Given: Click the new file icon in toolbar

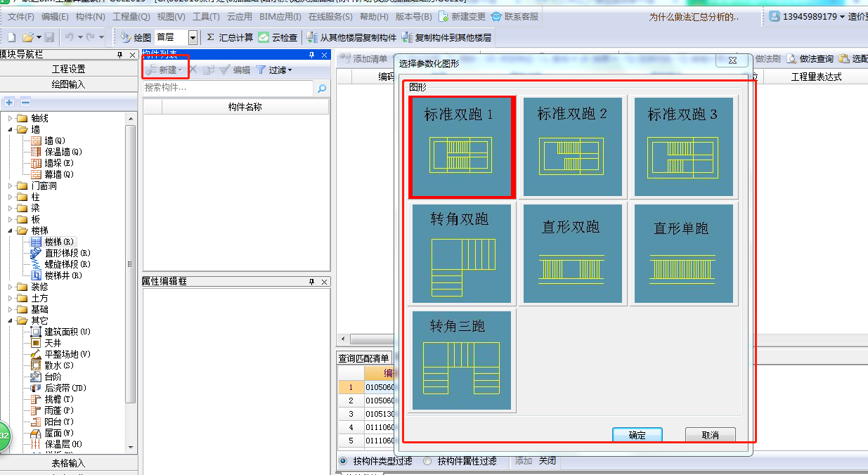Looking at the screenshot, I should (11, 37).
